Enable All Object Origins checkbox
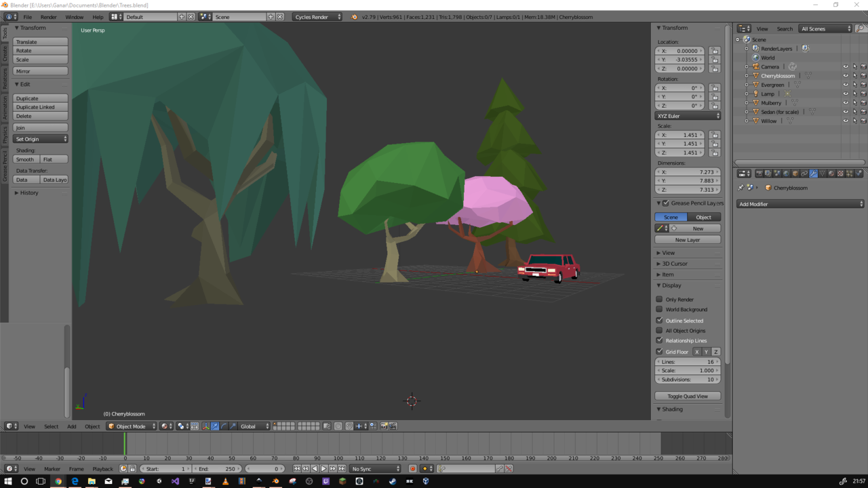Screen dimensions: 868x488 pyautogui.click(x=659, y=330)
